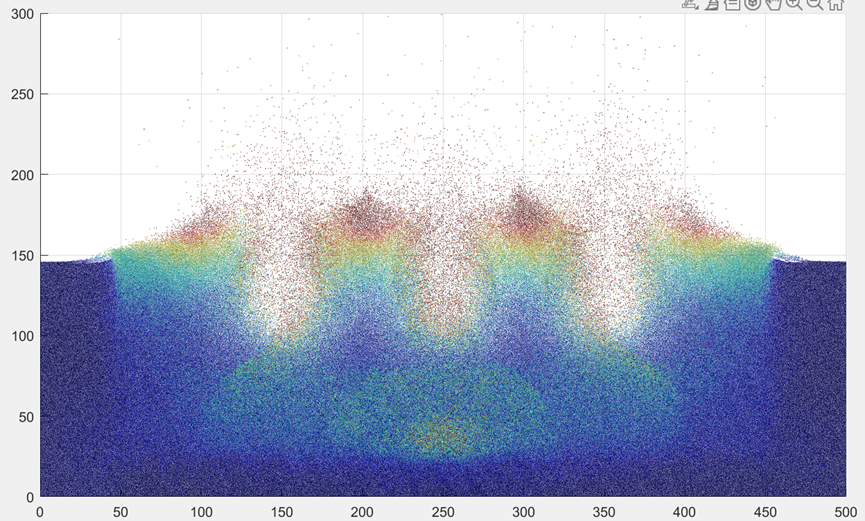Click the x-axis tick label 400
The height and width of the screenshot is (521, 865).
[x=684, y=512]
